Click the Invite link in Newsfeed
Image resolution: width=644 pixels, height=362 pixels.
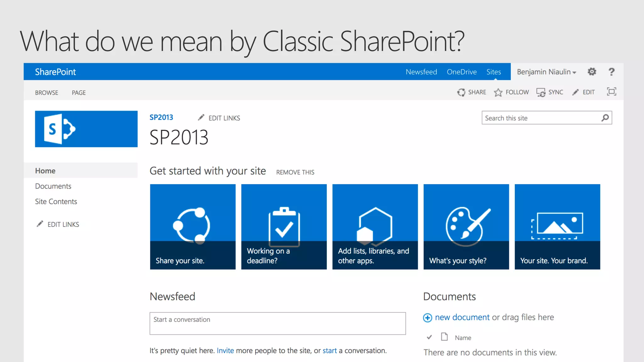(x=225, y=351)
